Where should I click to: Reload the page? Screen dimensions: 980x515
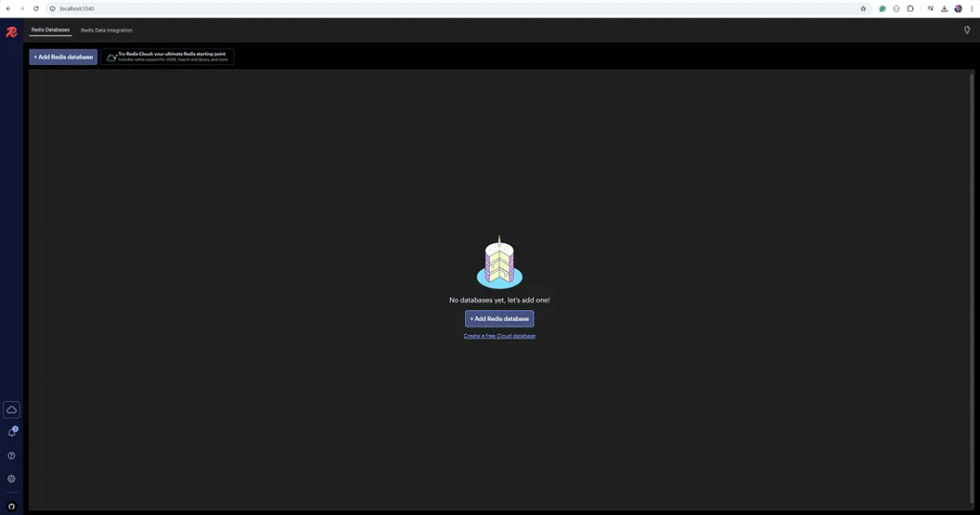click(x=36, y=9)
